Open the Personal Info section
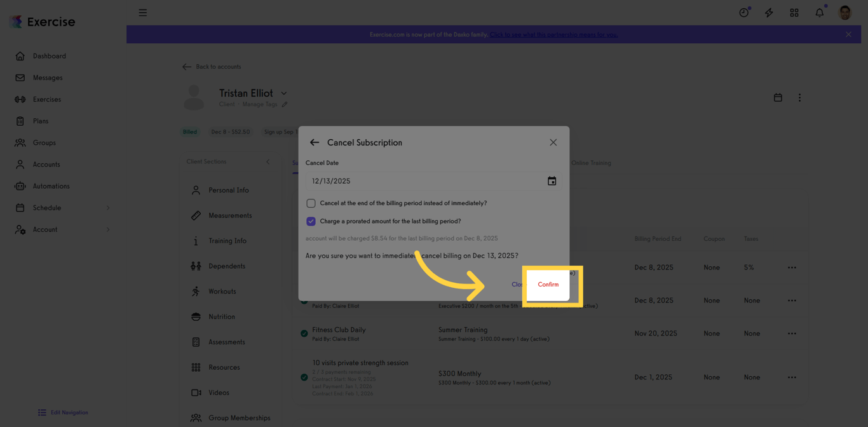The image size is (868, 427). [x=229, y=190]
